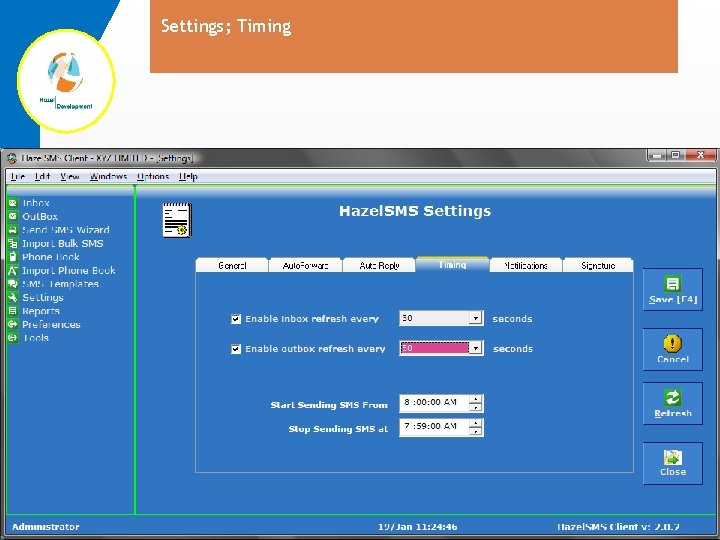
Task: Launch Send SMS Wizard from sidebar
Action: 66,230
